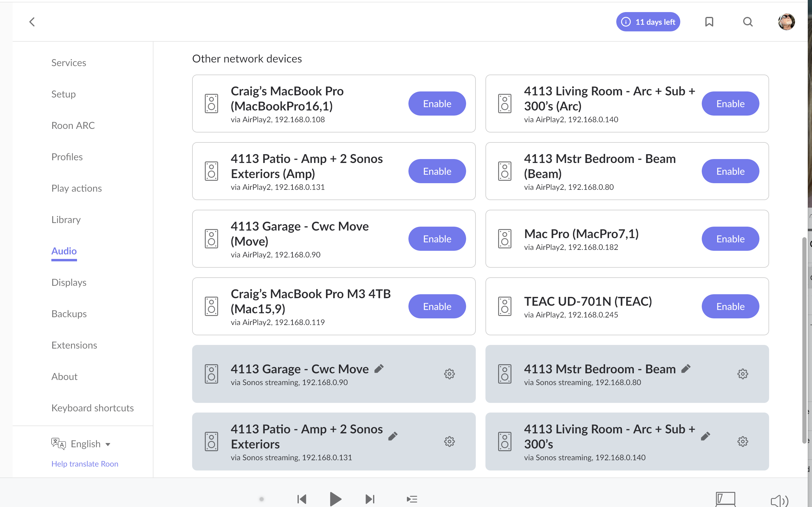This screenshot has height=507, width=812.
Task: Open the Library settings tab
Action: (x=66, y=220)
